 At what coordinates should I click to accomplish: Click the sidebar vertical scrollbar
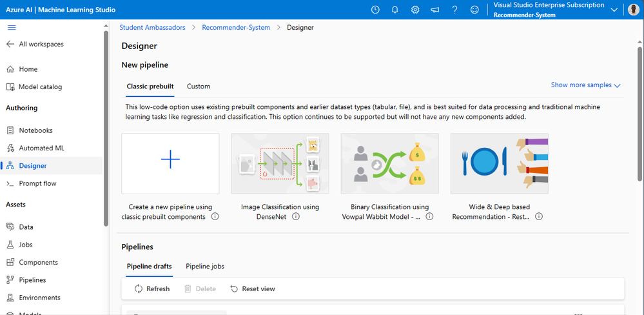106,127
